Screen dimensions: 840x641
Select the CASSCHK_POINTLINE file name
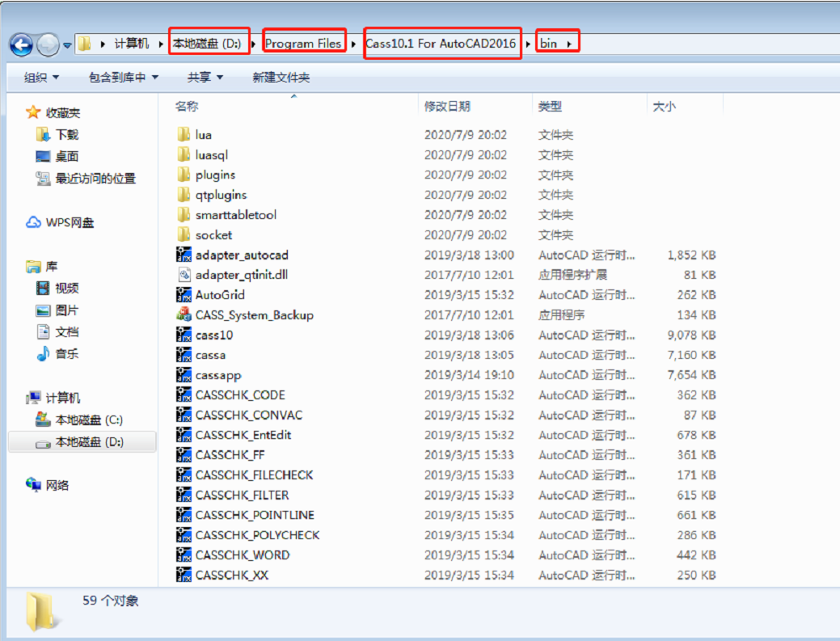255,515
